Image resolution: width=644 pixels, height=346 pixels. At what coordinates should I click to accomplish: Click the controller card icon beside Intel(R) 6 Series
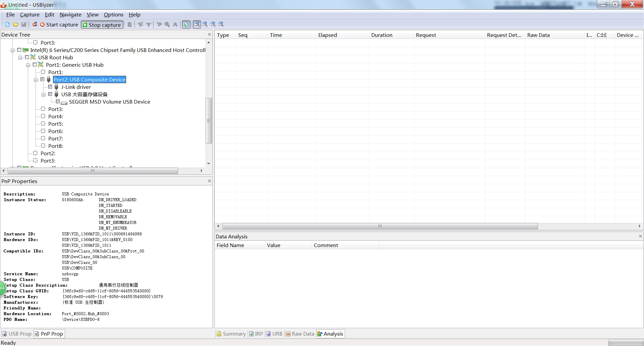coord(25,50)
